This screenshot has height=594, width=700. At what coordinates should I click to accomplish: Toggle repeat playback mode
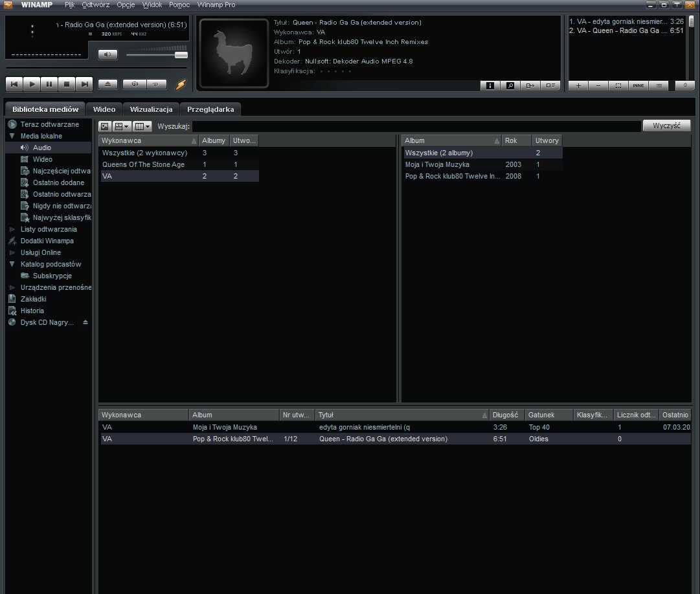point(156,84)
